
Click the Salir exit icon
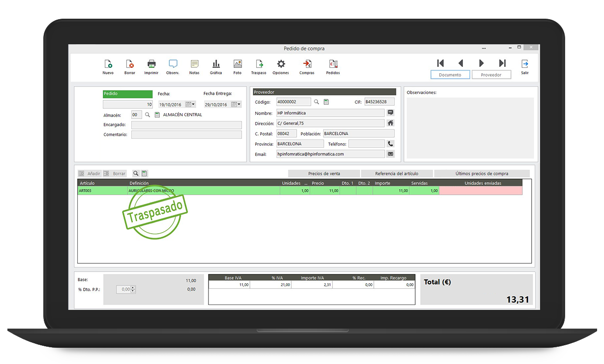point(525,64)
